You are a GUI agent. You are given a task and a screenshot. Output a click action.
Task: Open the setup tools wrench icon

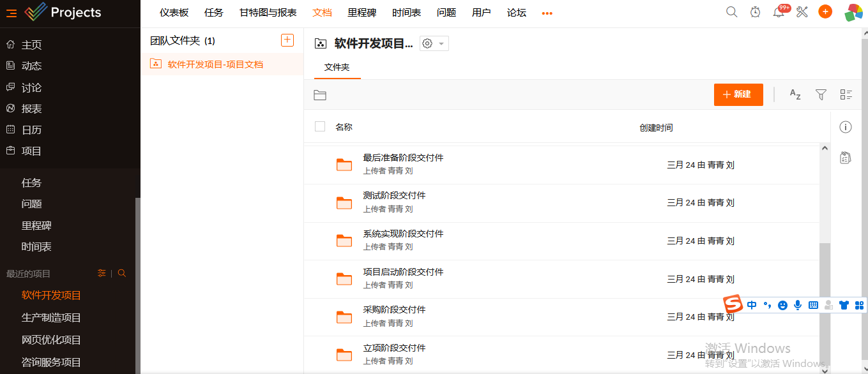click(x=802, y=12)
